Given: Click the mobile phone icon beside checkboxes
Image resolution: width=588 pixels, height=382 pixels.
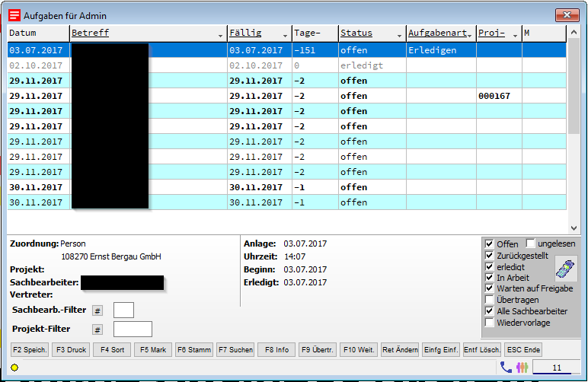Looking at the screenshot, I should (564, 269).
